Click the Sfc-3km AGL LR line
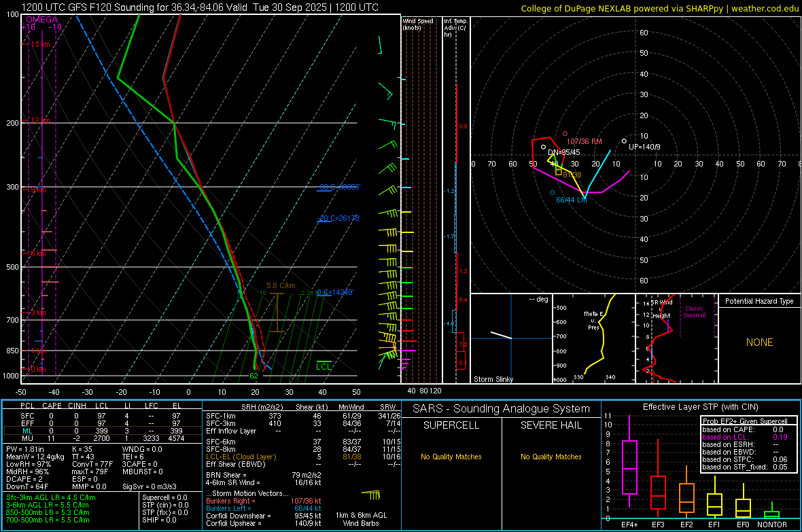The width and height of the screenshot is (802, 532). tap(51, 498)
